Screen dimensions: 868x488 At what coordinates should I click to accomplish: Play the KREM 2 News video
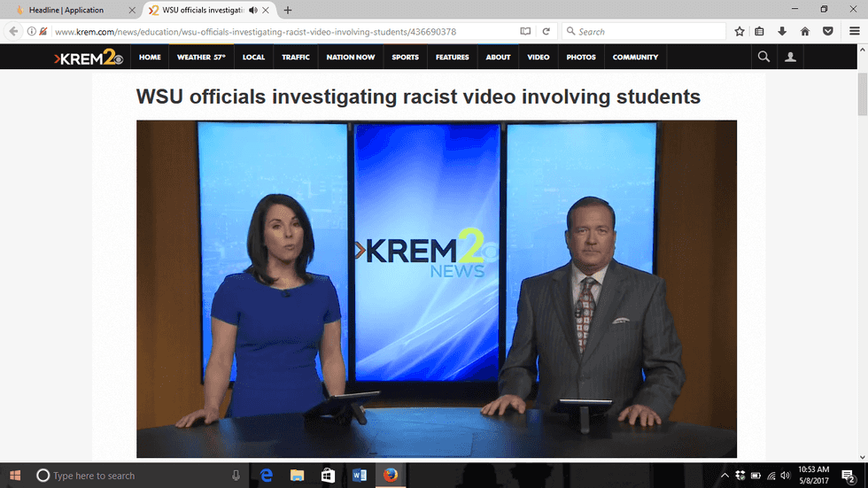coord(437,289)
